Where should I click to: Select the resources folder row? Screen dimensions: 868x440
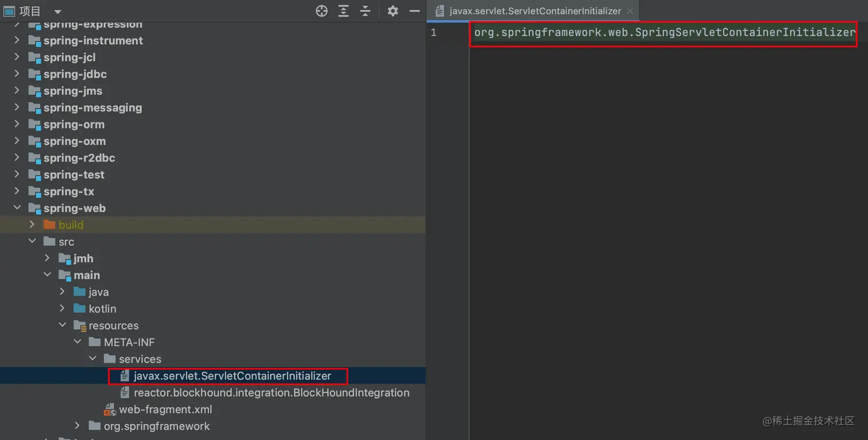click(x=212, y=325)
